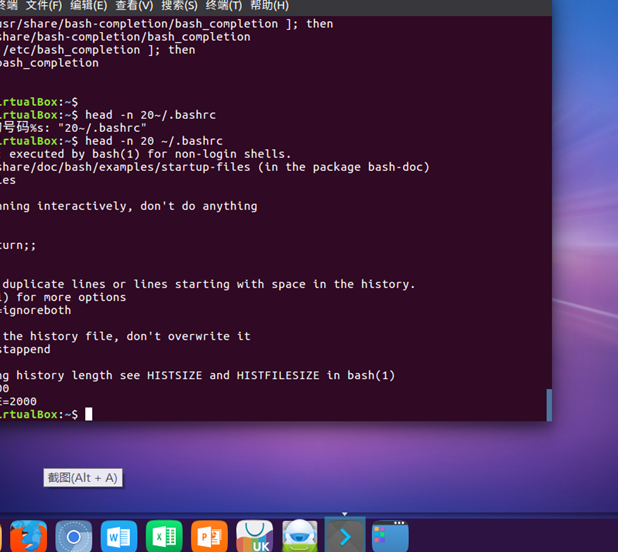Open the blue robot assistant dock icon

[300, 536]
